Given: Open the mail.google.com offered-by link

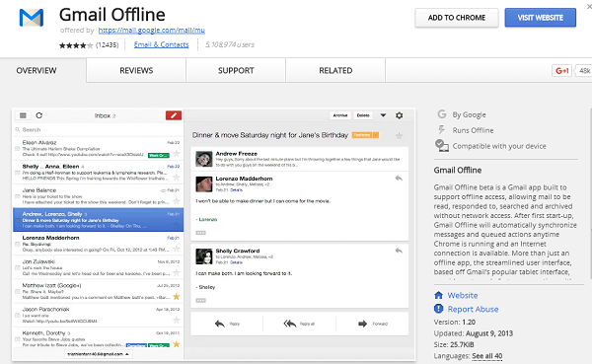Looking at the screenshot, I should coord(151,31).
